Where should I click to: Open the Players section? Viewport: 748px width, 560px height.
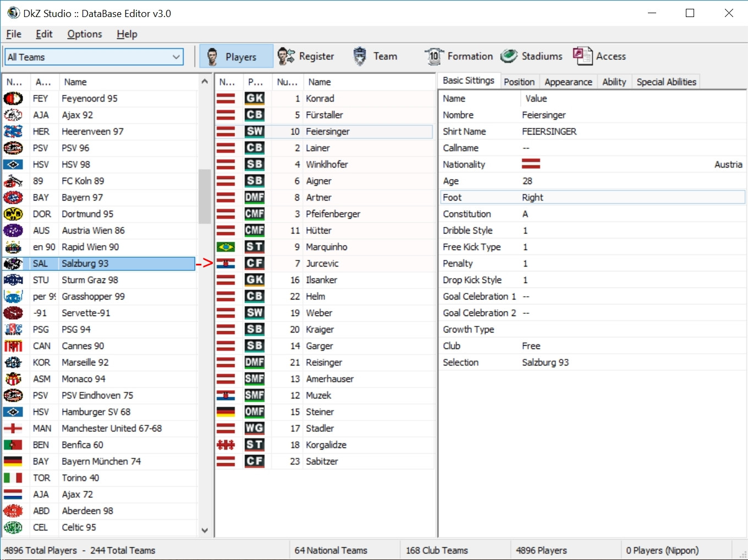click(236, 56)
